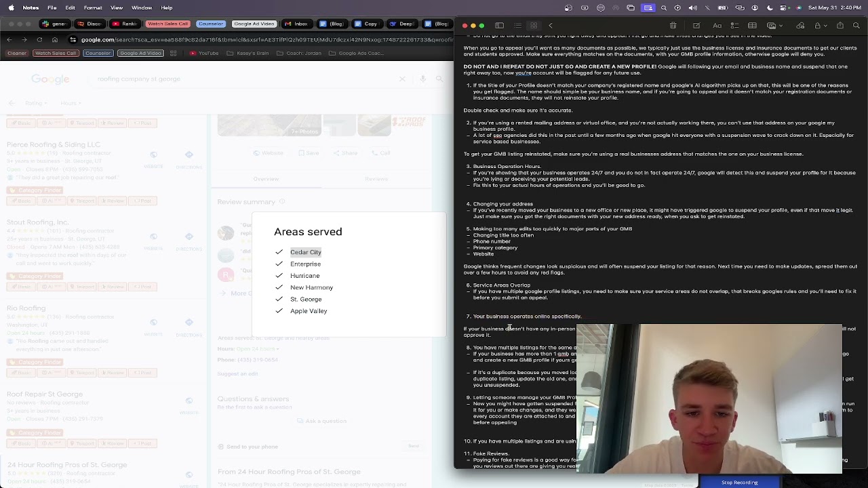The image size is (868, 488).
Task: Open the Kasey's Brain bookmark folder
Action: (x=249, y=54)
